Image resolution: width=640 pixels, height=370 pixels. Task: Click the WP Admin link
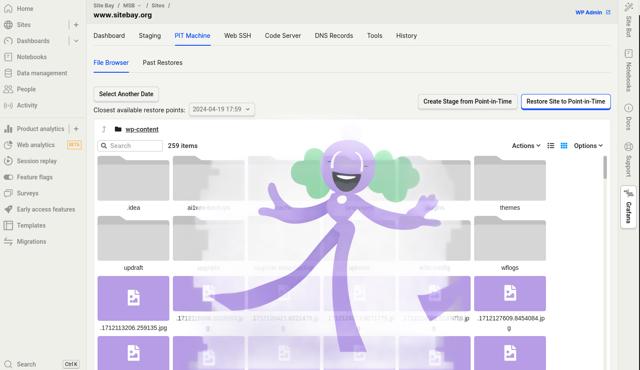pyautogui.click(x=593, y=13)
